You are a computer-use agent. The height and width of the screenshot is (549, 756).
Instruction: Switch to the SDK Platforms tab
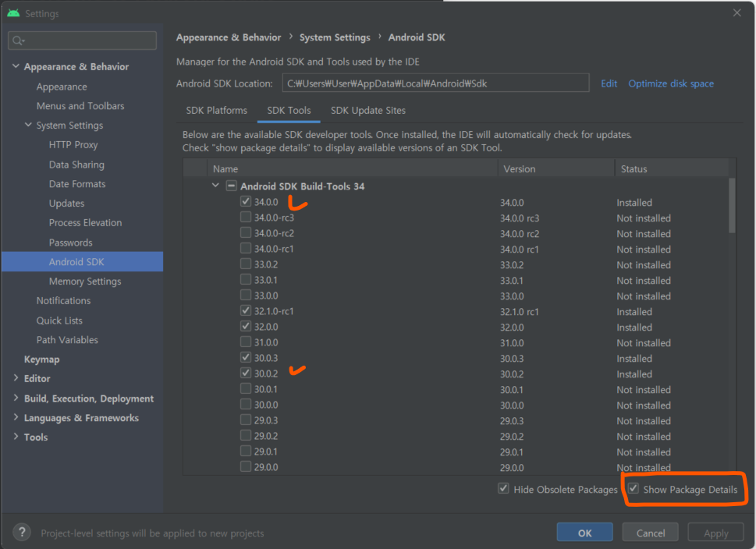216,111
